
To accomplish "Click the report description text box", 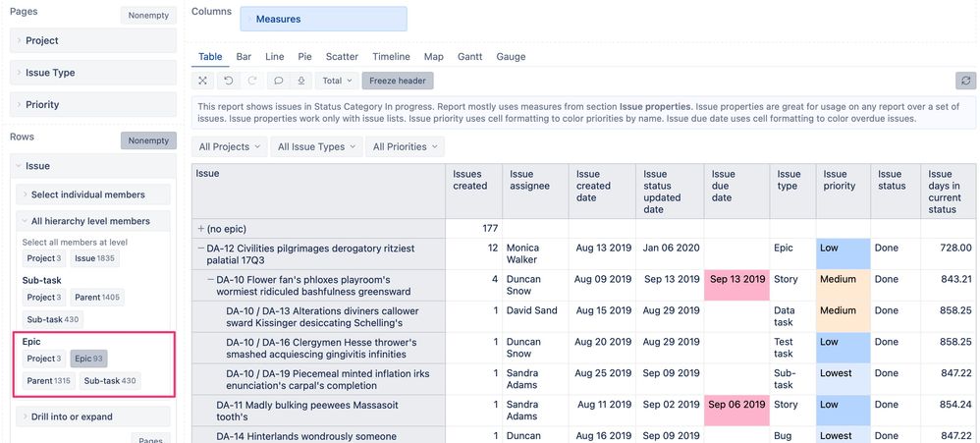I will point(583,112).
